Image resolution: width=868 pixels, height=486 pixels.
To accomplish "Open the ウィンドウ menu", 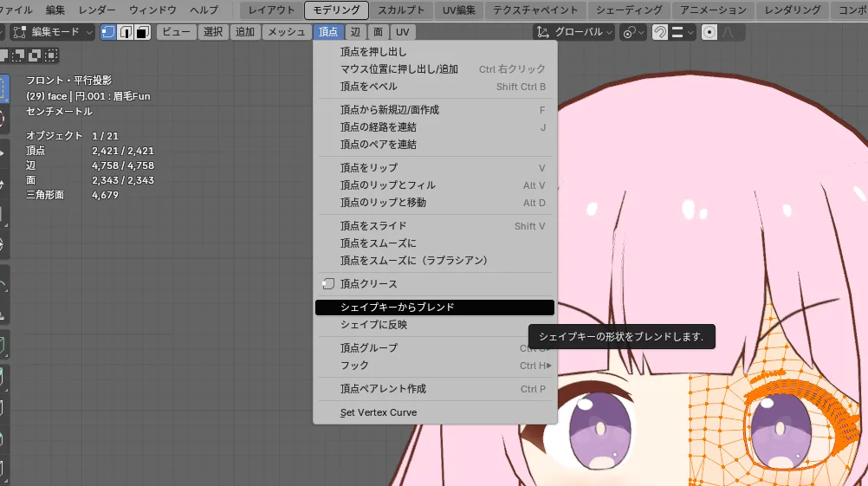I will pos(152,10).
